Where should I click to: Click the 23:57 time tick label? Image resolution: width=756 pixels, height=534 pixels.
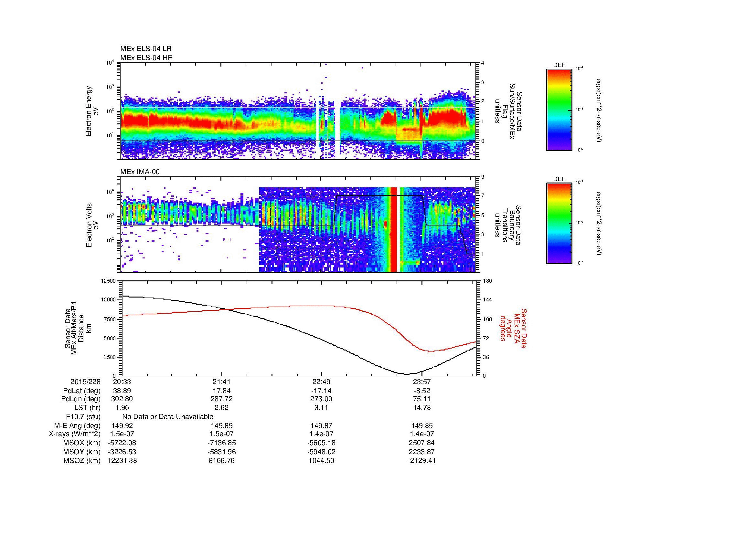pos(422,382)
